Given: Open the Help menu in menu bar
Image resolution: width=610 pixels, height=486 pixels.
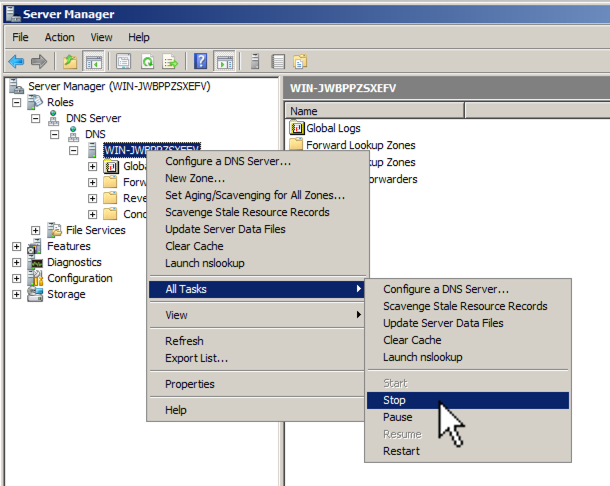Looking at the screenshot, I should (x=139, y=37).
